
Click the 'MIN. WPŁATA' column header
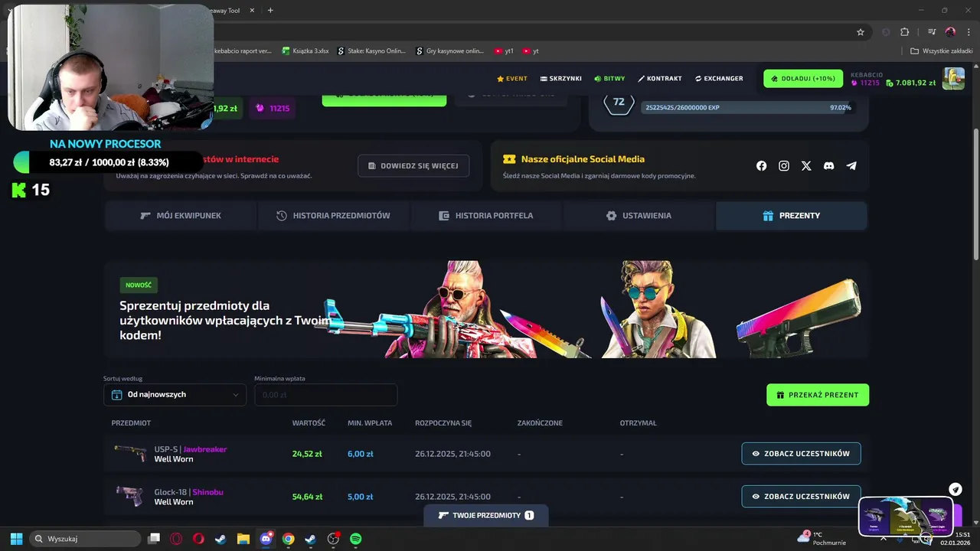click(370, 423)
